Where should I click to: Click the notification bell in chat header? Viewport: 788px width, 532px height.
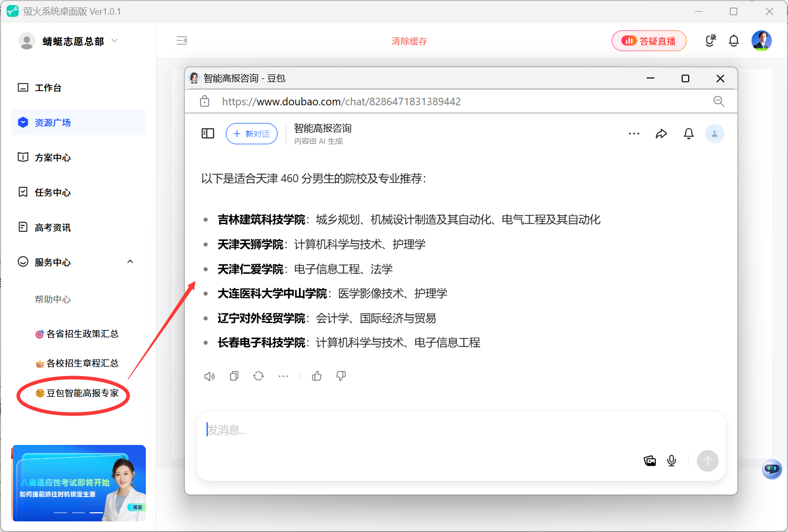coord(689,134)
